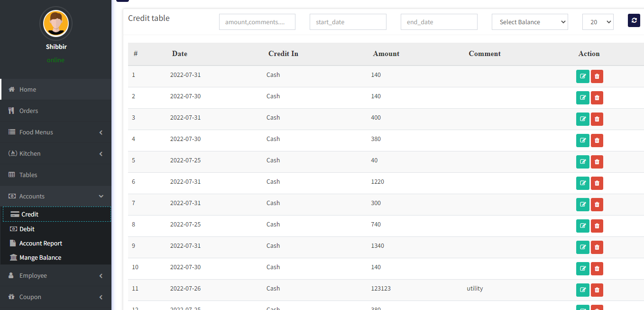
Task: Click the edit icon for row 8
Action: [583, 226]
